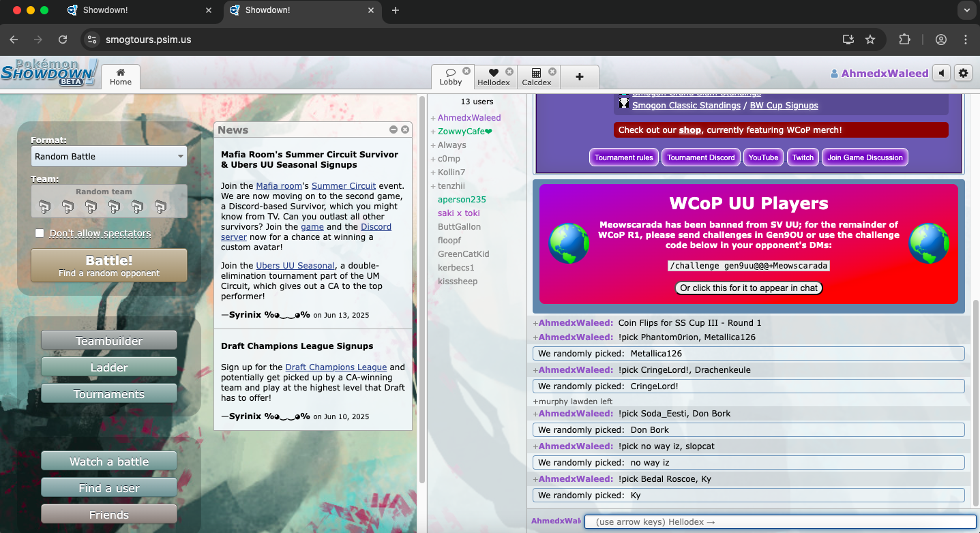This screenshot has height=533, width=980.
Task: Toggle Don't allow spectators checkbox
Action: click(x=40, y=233)
